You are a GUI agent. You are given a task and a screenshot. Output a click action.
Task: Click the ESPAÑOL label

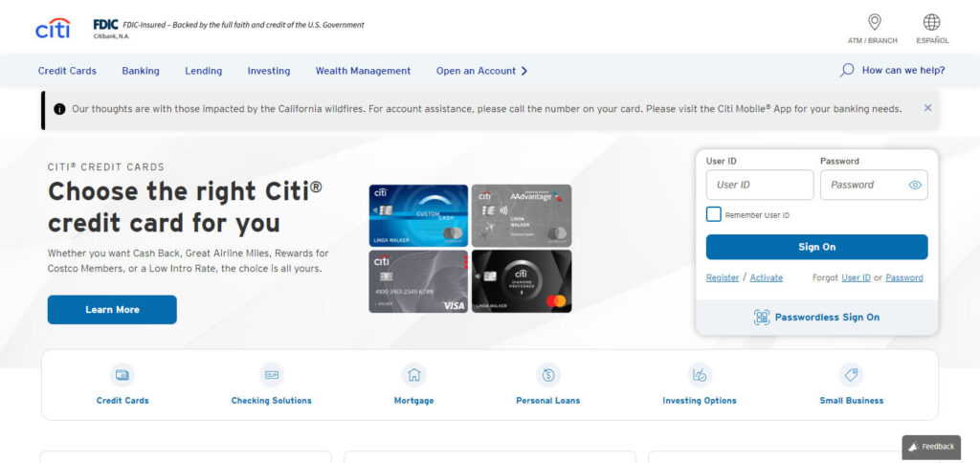coord(932,40)
